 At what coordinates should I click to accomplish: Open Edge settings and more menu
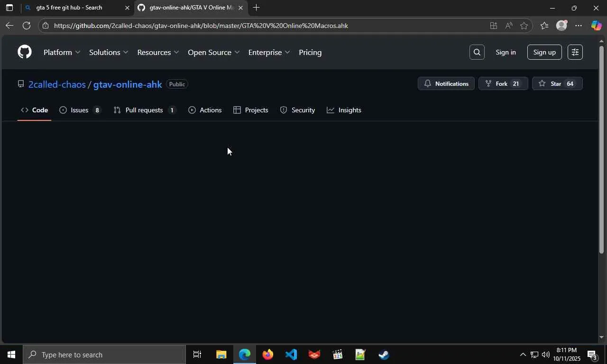[579, 26]
